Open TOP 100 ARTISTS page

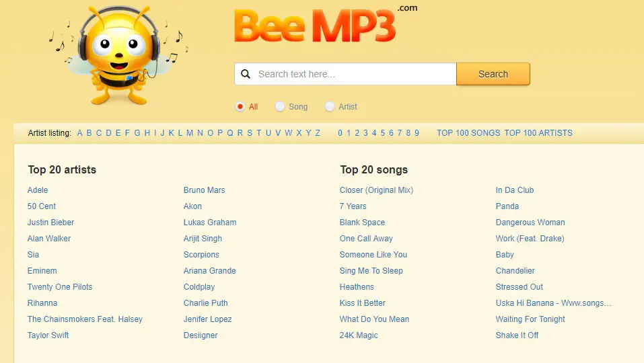pyautogui.click(x=538, y=133)
